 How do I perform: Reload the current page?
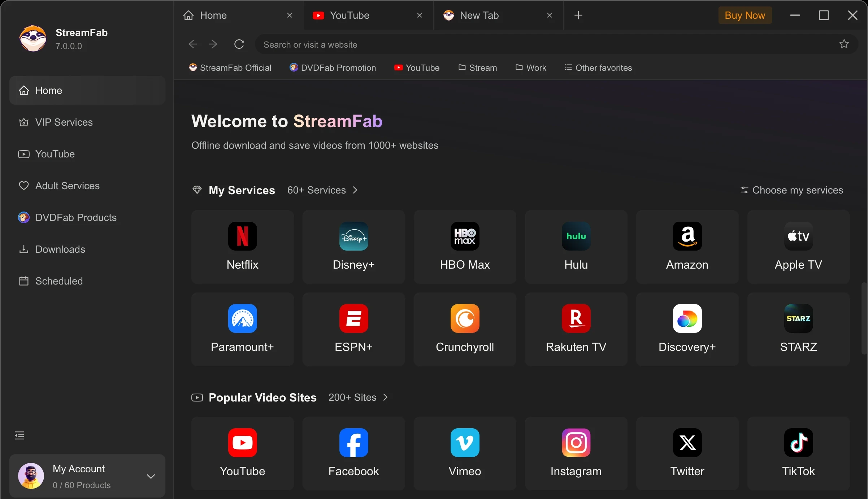(239, 44)
